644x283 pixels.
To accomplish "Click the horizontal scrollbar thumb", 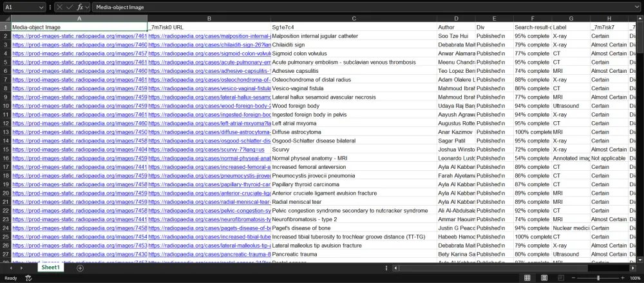I will (493, 268).
